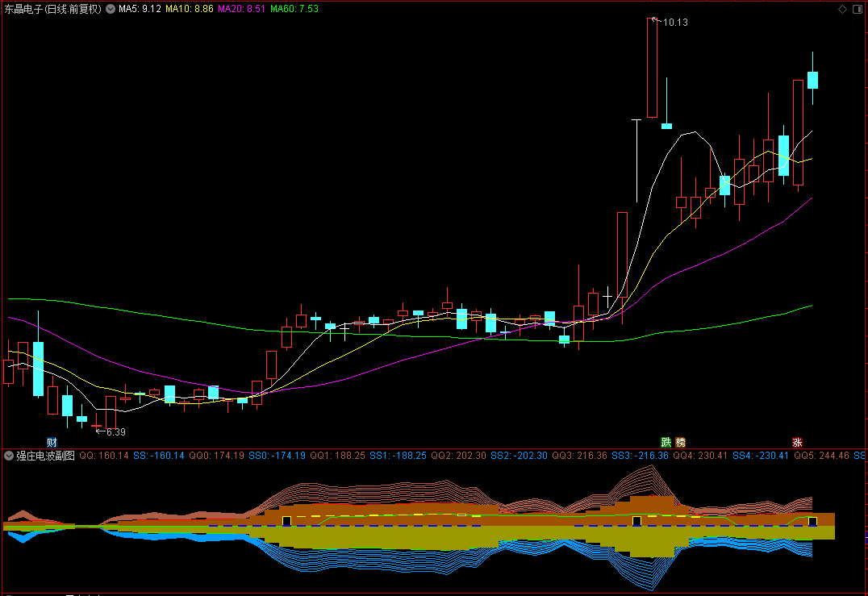Select the MA10: 8.86 indicator label
This screenshot has height=596, width=868.
[190, 9]
